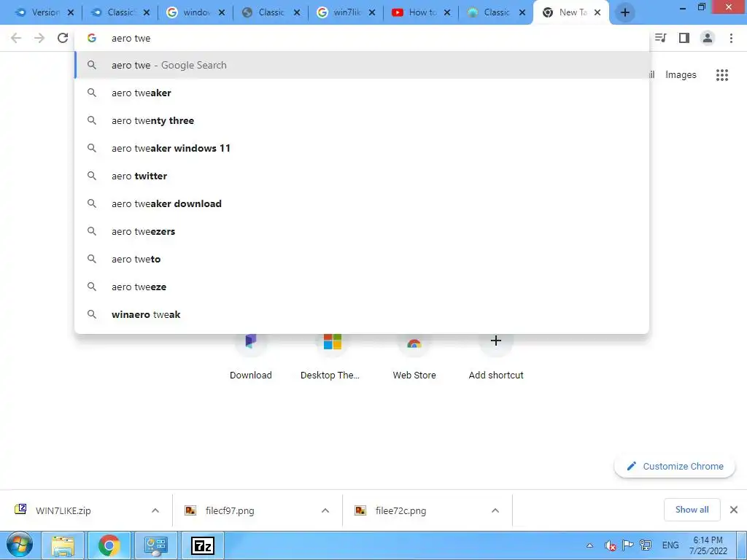Select the 'winaero tweak' suggestion

pyautogui.click(x=362, y=314)
